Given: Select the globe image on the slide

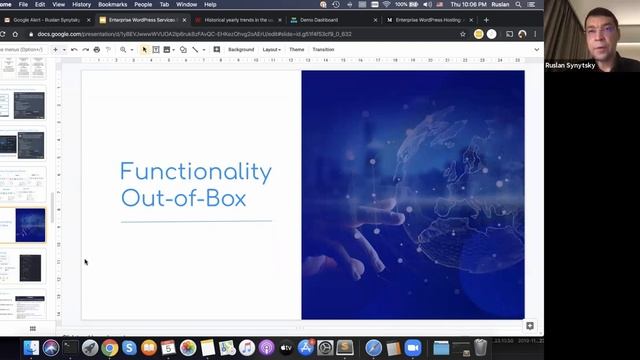Looking at the screenshot, I should pos(413,195).
